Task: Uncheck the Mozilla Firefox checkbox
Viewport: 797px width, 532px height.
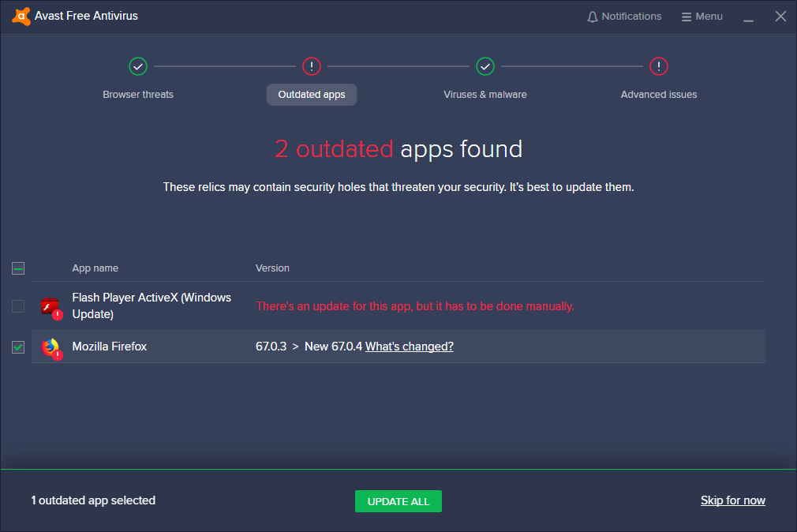Action: tap(18, 347)
